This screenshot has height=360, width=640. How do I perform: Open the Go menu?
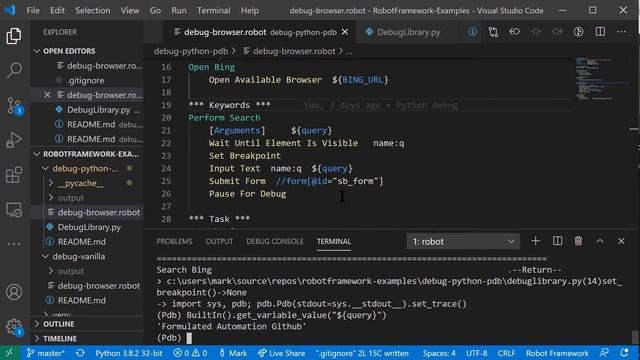tap(155, 10)
